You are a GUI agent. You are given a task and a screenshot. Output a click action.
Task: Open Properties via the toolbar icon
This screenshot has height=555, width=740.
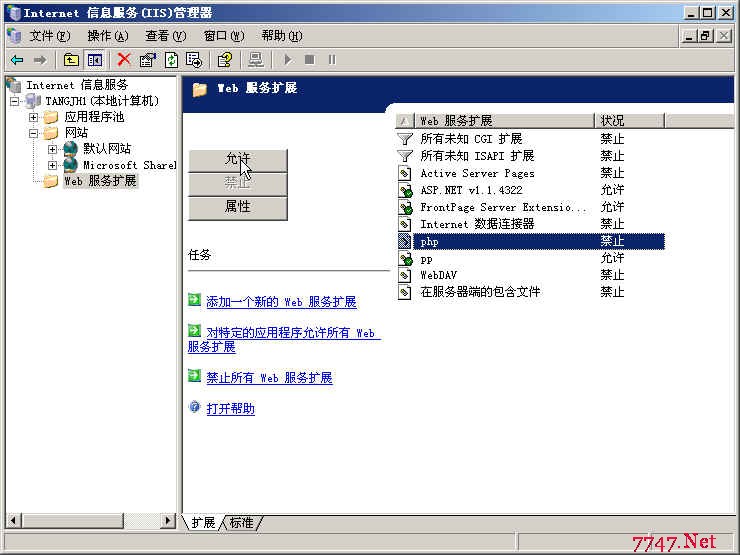(148, 60)
